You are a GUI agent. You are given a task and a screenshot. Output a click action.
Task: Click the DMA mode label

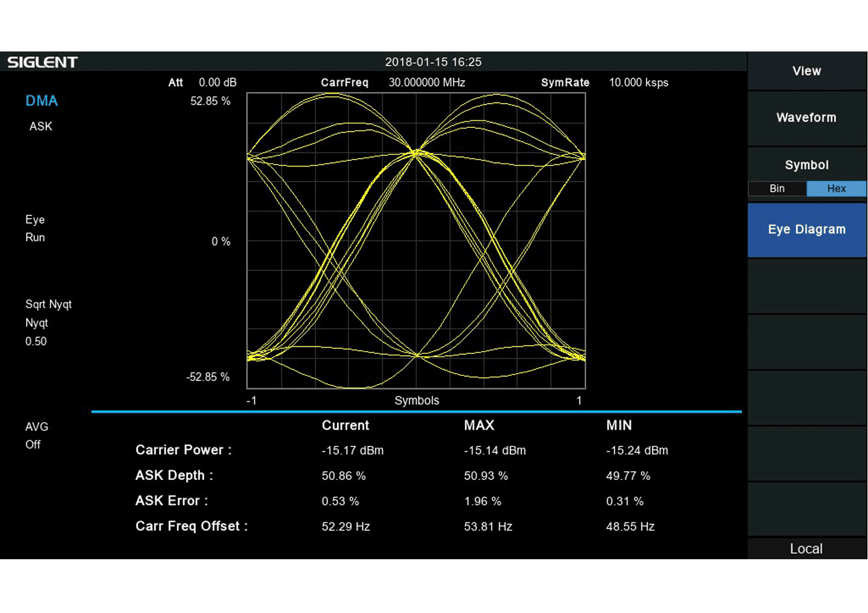point(41,101)
